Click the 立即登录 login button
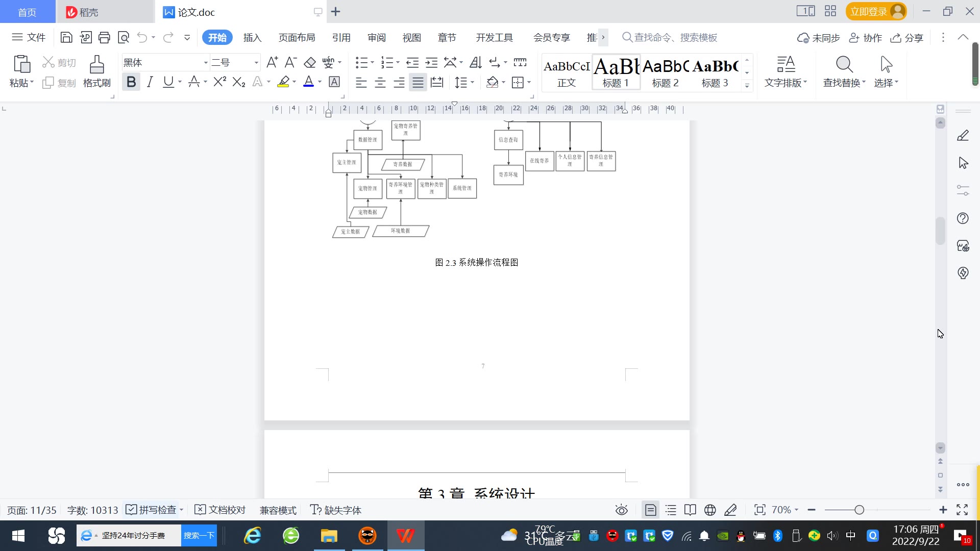The height and width of the screenshot is (551, 980). (x=876, y=11)
